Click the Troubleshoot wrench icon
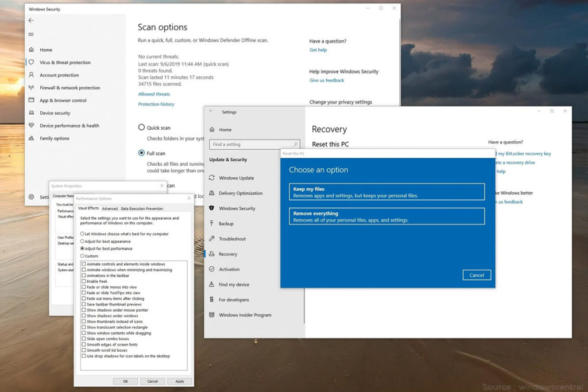This screenshot has height=392, width=588. pos(212,238)
